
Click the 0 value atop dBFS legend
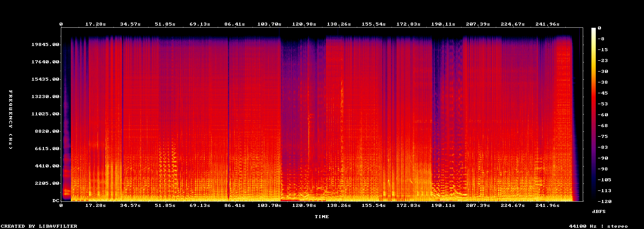click(x=600, y=28)
